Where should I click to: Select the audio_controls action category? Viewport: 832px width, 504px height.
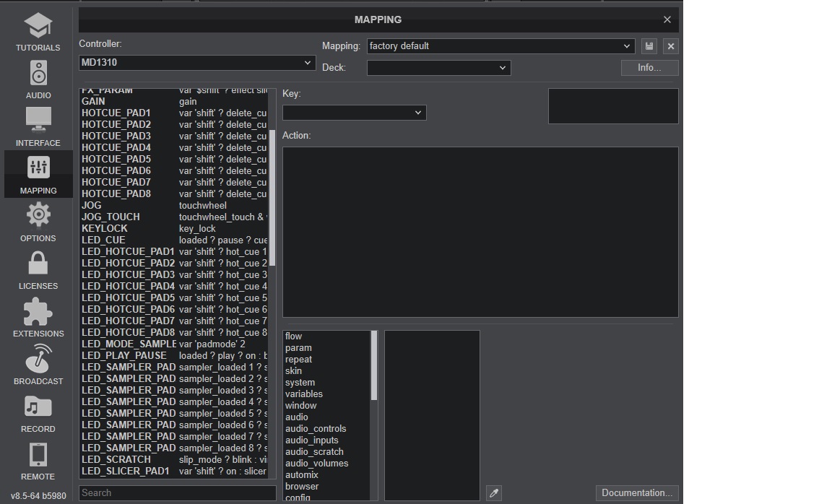(327, 429)
